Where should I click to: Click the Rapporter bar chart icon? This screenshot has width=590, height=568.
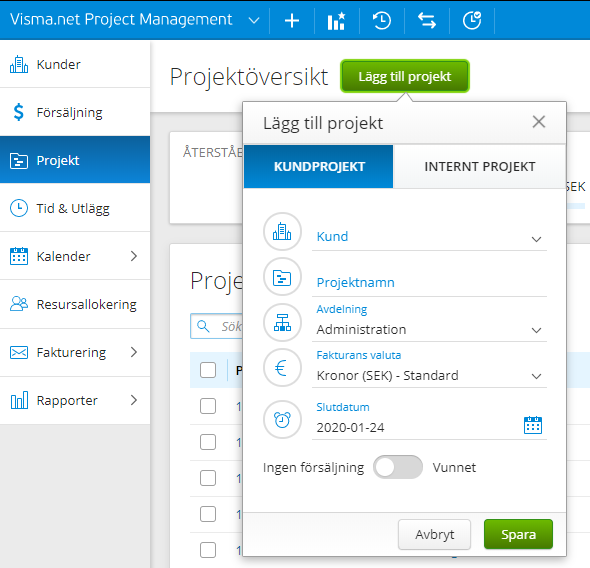pyautogui.click(x=19, y=400)
